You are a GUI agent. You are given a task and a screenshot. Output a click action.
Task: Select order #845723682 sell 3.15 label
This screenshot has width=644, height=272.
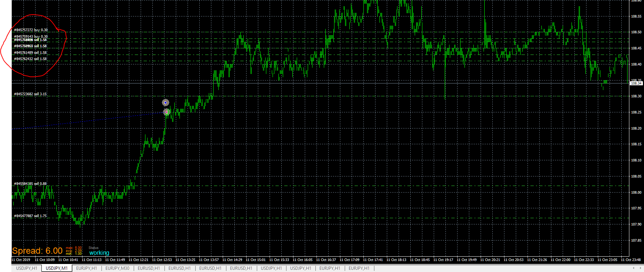(30, 94)
